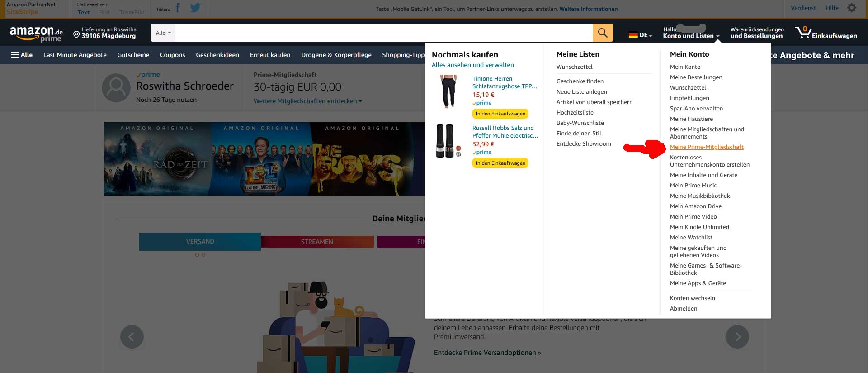This screenshot has width=868, height=373.
Task: Share via Facebook icon in SiteStripe
Action: (x=178, y=8)
